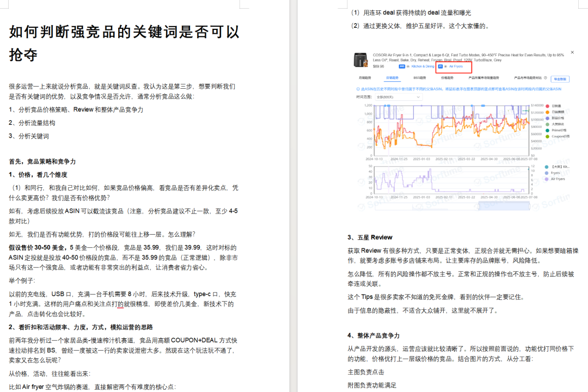
Task: Open the 价格趋势 tab
Action: pyautogui.click(x=447, y=78)
